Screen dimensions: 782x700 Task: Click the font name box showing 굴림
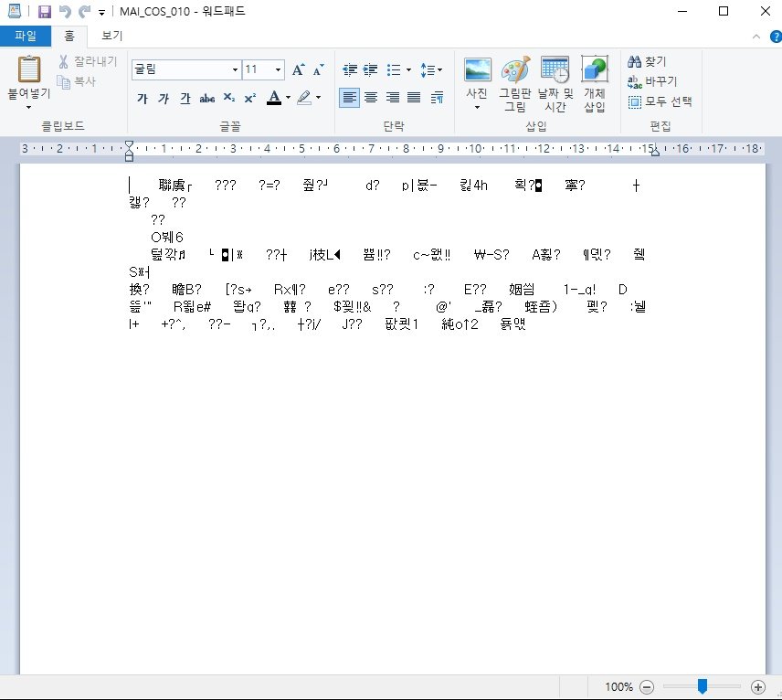point(181,69)
